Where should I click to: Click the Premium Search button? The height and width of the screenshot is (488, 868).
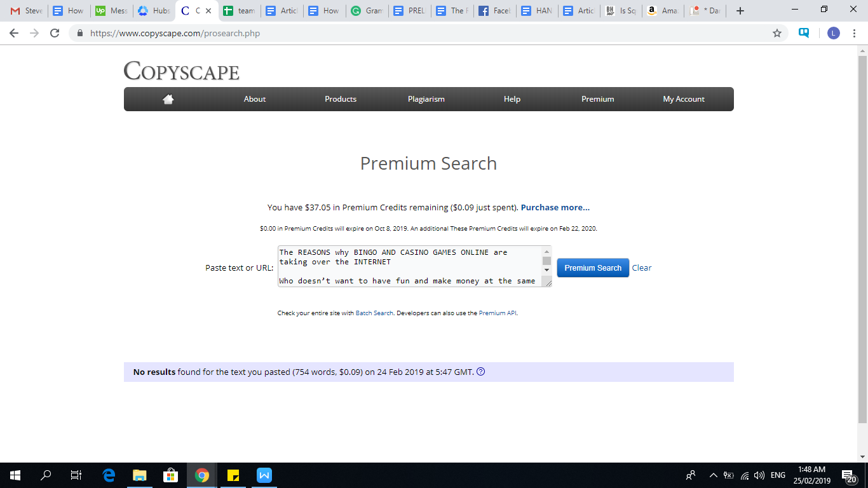click(x=593, y=268)
